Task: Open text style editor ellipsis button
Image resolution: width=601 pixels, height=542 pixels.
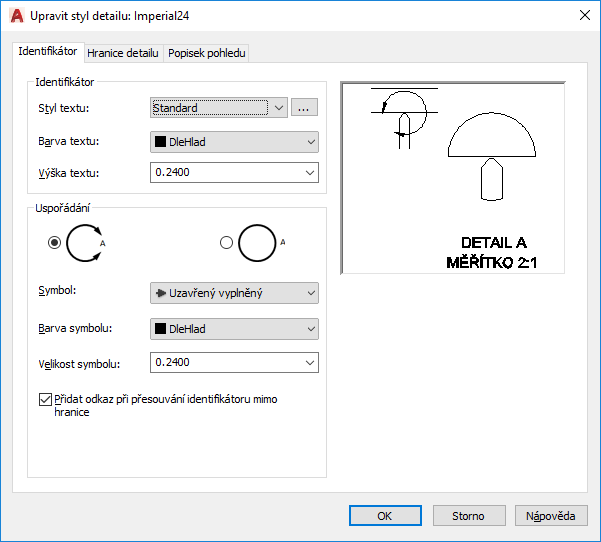Action: pyautogui.click(x=304, y=107)
